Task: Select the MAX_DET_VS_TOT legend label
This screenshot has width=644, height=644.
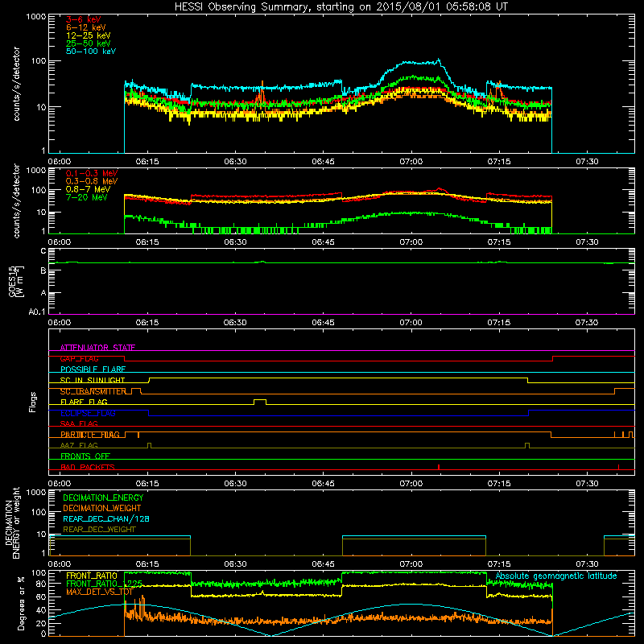Action: [x=100, y=592]
